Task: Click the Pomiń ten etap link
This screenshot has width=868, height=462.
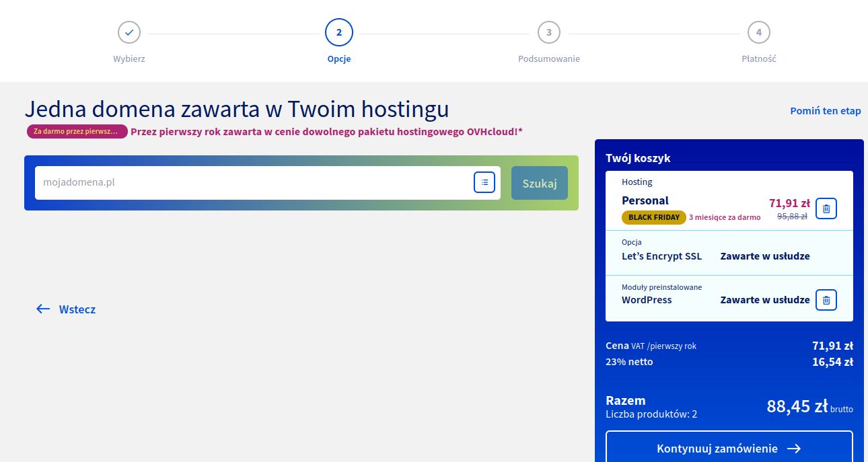Action: pos(826,111)
